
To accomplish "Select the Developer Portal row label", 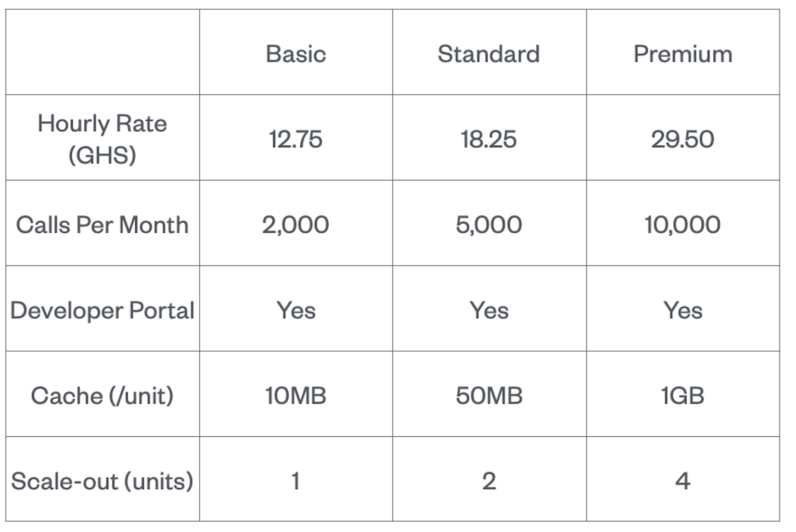I will pos(102,310).
